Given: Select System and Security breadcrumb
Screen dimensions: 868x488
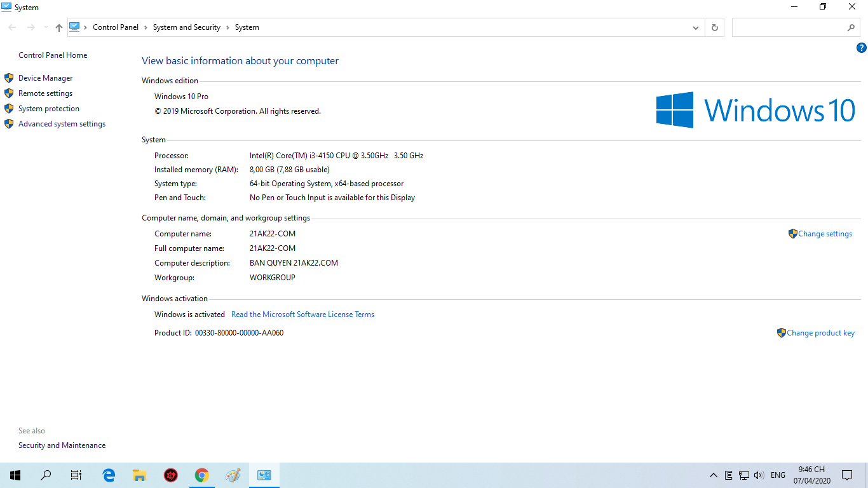Looking at the screenshot, I should tap(186, 27).
